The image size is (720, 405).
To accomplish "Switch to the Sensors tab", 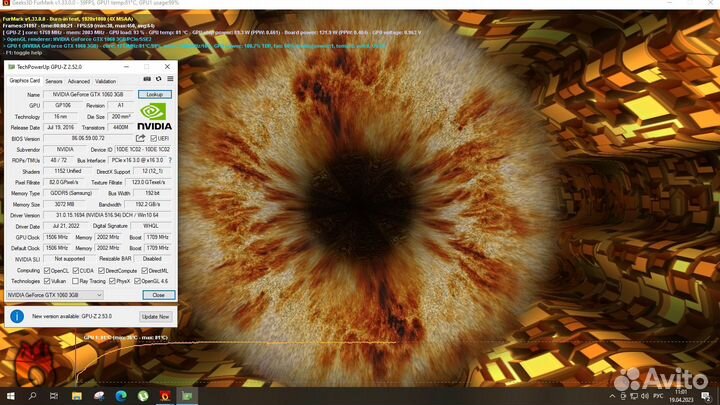I will coord(54,81).
